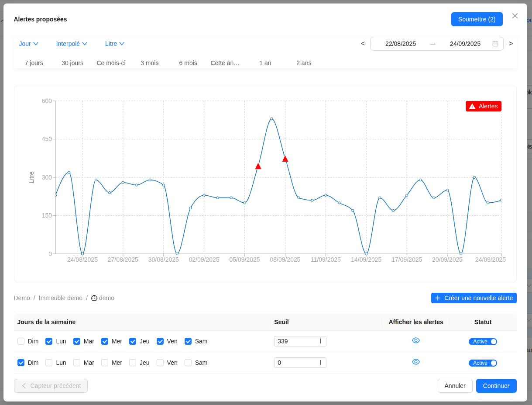Check Sam in the second alert row
Image resolution: width=532 pixels, height=405 pixels.
[188, 363]
